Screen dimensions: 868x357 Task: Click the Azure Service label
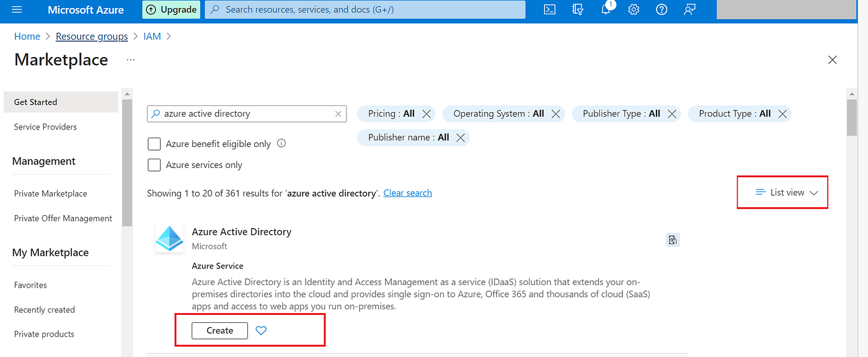pyautogui.click(x=217, y=266)
